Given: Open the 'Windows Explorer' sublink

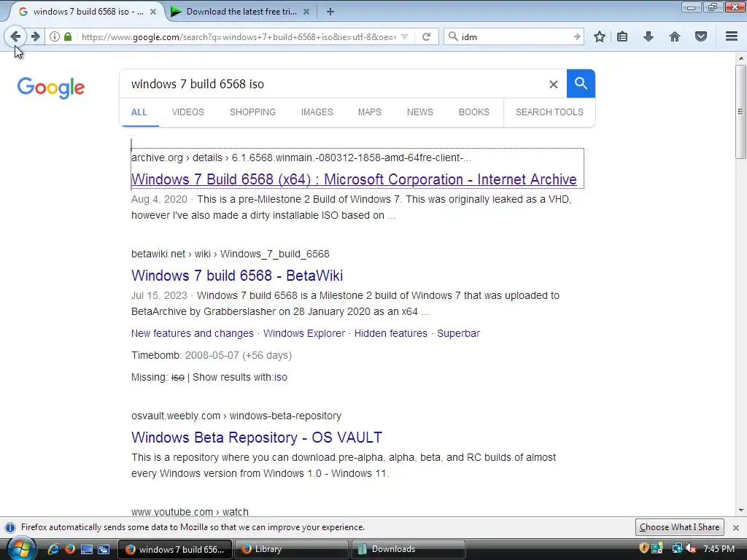Looking at the screenshot, I should (304, 333).
